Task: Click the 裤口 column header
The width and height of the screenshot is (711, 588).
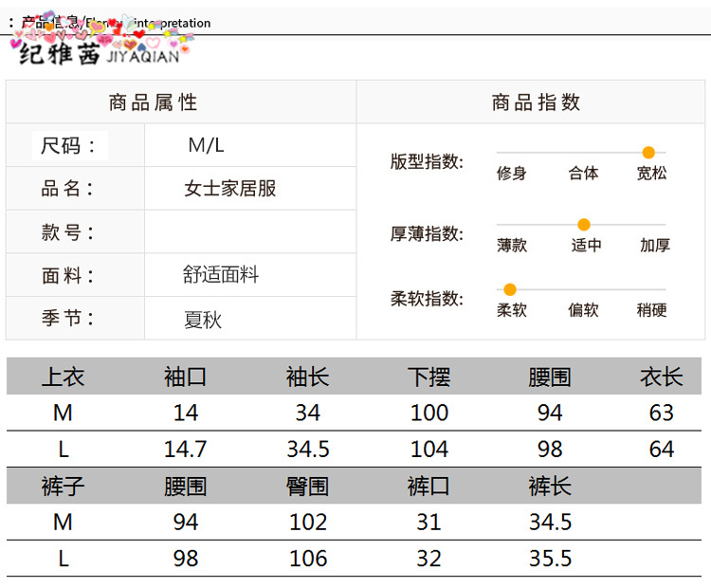Action: [x=428, y=486]
